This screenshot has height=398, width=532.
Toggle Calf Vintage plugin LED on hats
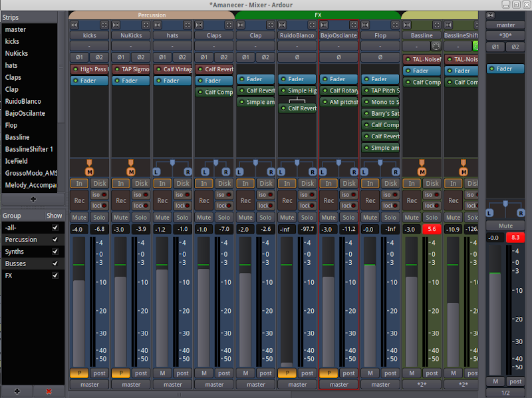pyautogui.click(x=158, y=69)
